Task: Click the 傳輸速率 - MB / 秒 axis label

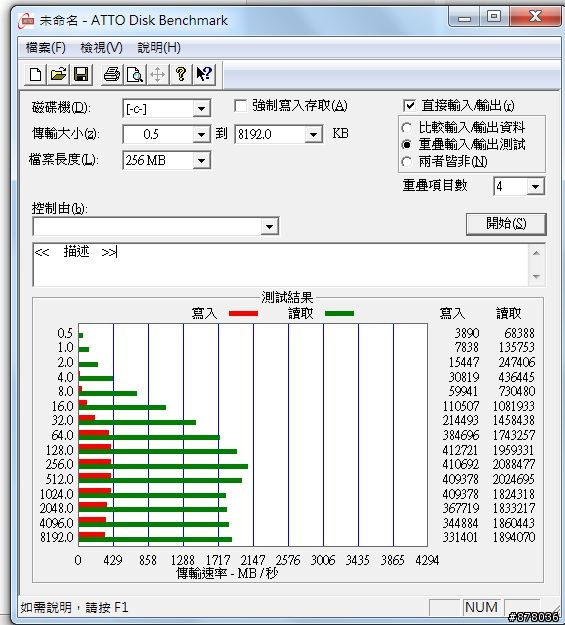Action: (226, 574)
